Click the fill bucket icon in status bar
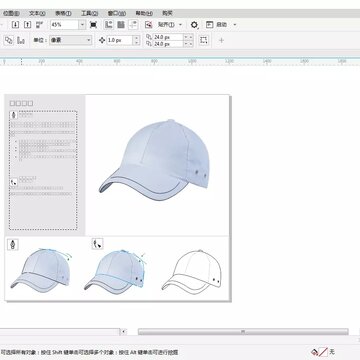This screenshot has width=360, height=360. [x=314, y=352]
